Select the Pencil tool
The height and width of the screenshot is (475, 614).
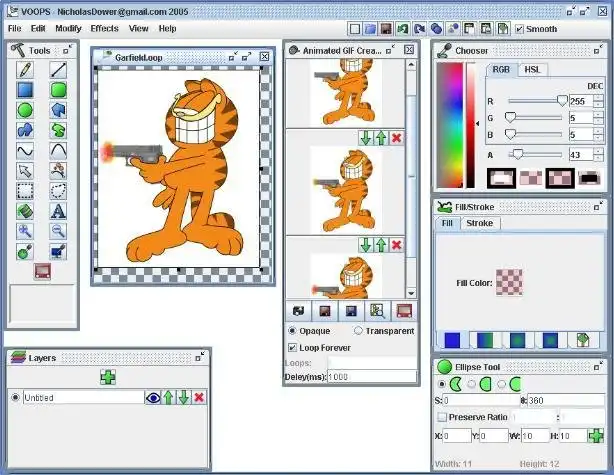point(25,70)
